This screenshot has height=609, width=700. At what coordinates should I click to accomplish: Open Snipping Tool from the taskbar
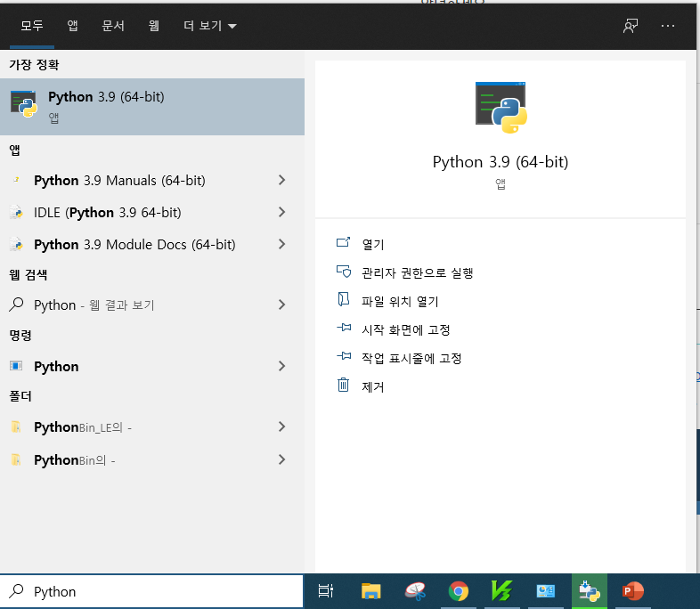pos(415,591)
